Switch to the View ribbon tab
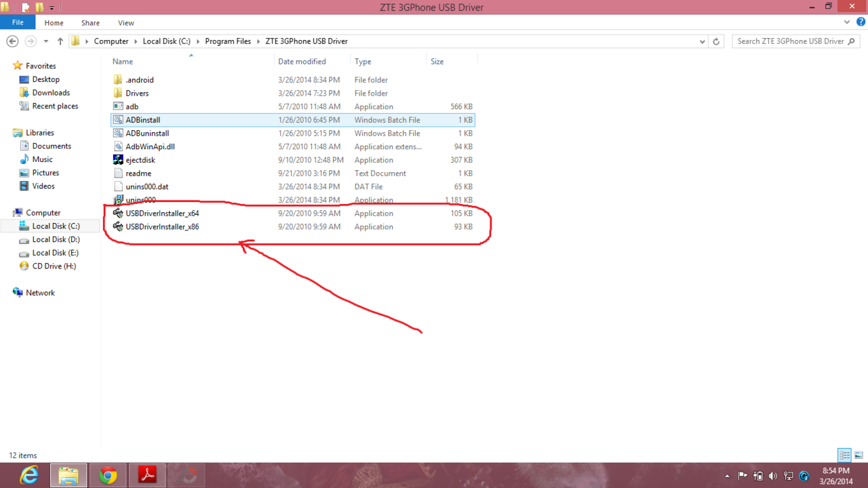 (x=126, y=23)
